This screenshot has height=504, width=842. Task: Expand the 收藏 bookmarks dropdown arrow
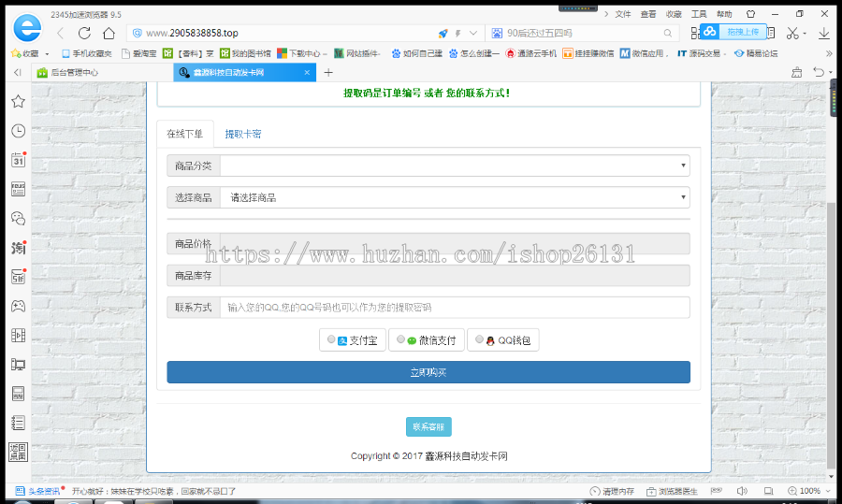pos(48,53)
